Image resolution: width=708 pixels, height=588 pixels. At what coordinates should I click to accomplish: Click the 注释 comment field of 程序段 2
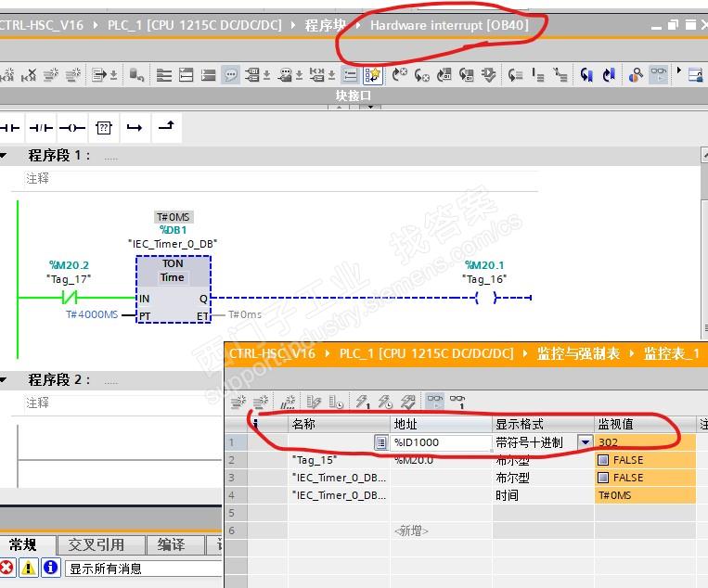122,403
